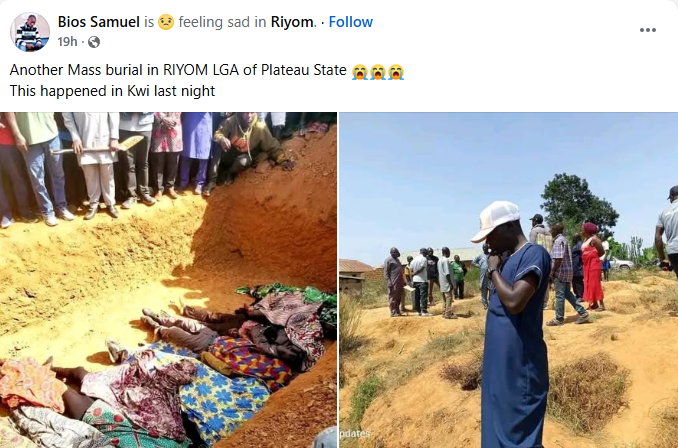Viewport: 678px width, 448px height.
Task: Click the first crying emoji in post
Action: (x=360, y=72)
